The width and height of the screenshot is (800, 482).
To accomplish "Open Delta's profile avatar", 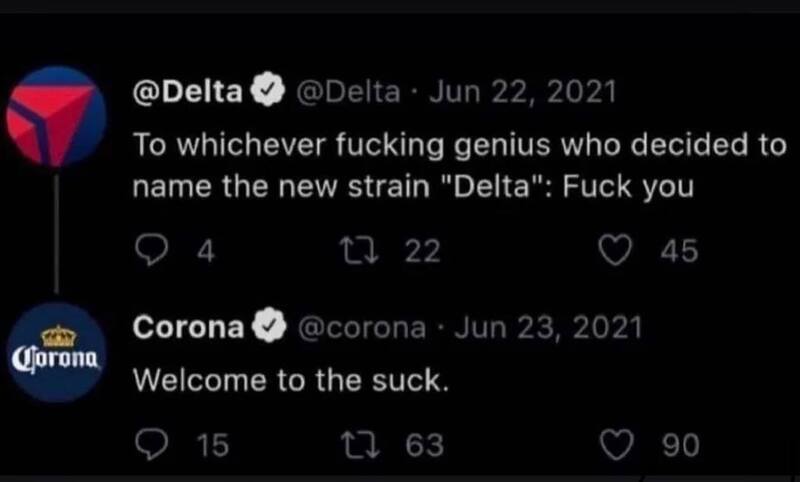I will 56,117.
